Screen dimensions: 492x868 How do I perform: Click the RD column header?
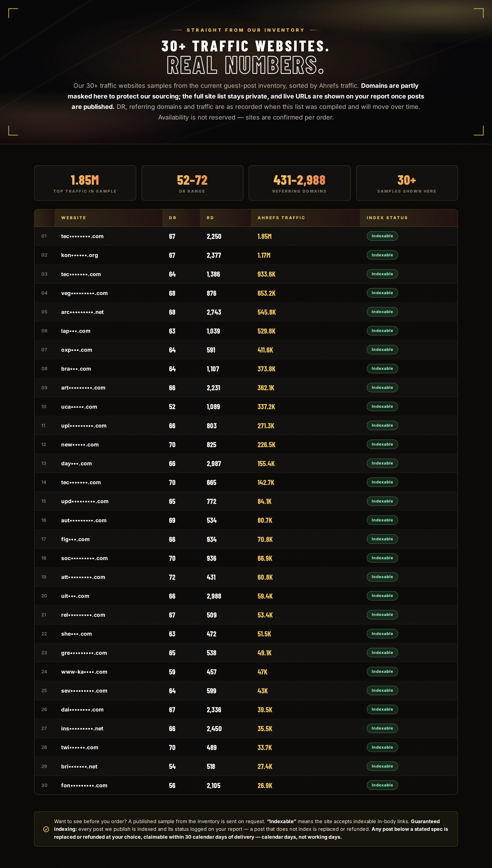pos(210,218)
